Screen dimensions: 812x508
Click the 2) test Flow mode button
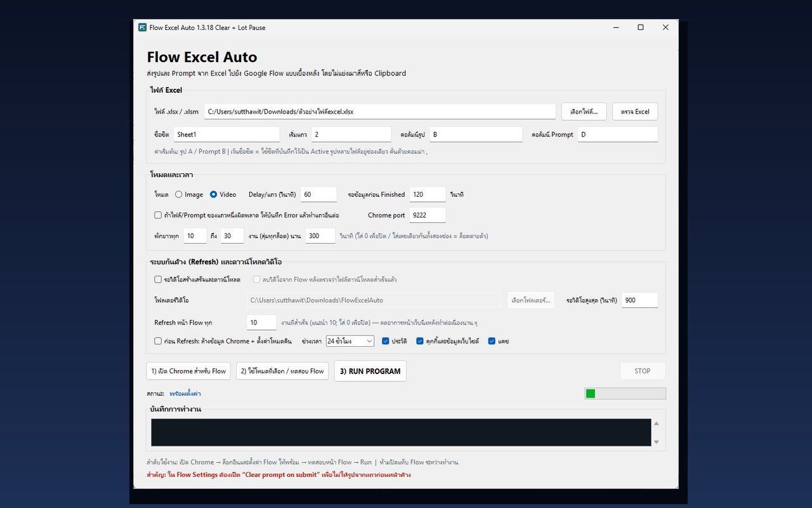point(282,371)
